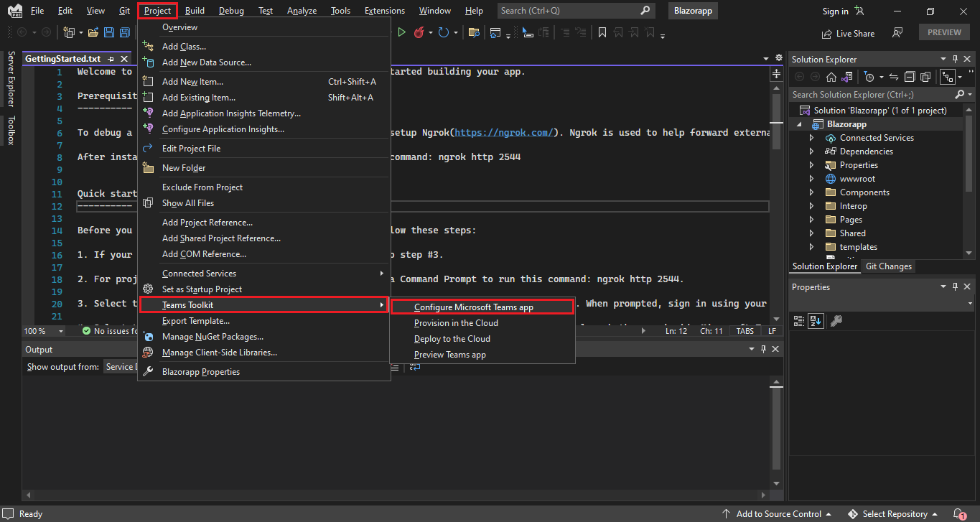Open the Extensions menu
This screenshot has width=980, height=522.
pyautogui.click(x=385, y=11)
